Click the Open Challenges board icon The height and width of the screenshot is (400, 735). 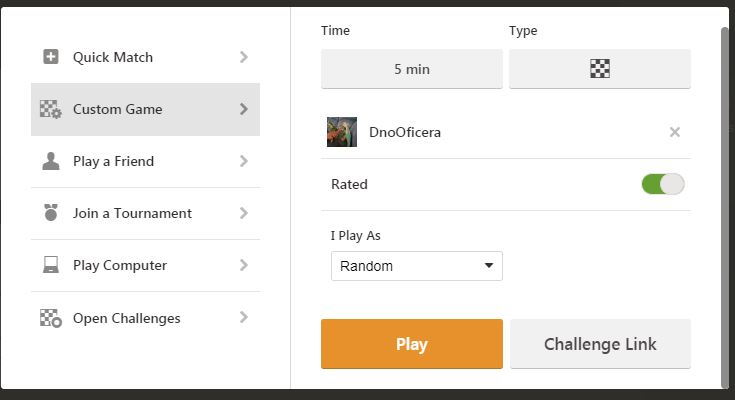click(51, 318)
